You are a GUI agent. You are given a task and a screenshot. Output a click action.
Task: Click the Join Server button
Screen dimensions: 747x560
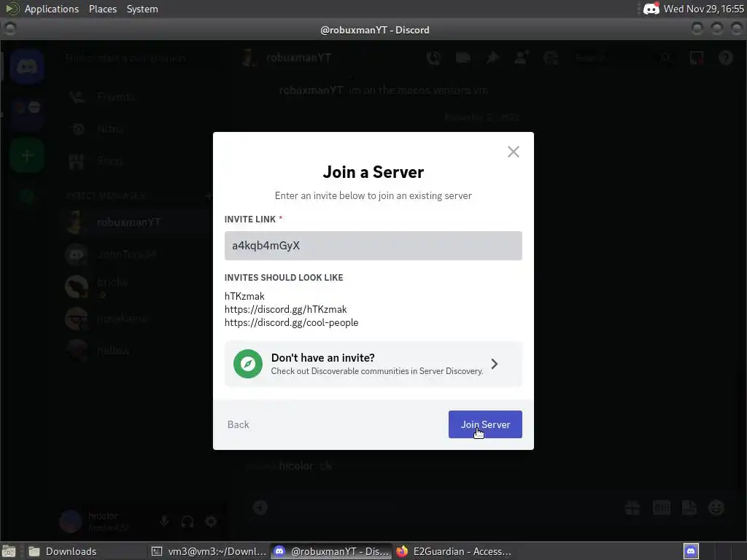485,424
